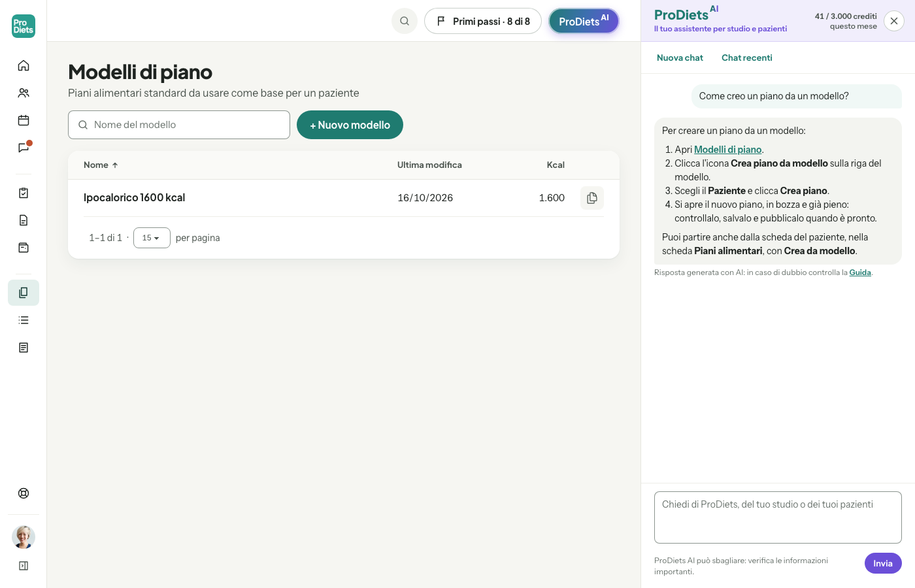This screenshot has height=588, width=915.
Task: Close the ProDiets AI assistant panel
Action: (x=894, y=21)
